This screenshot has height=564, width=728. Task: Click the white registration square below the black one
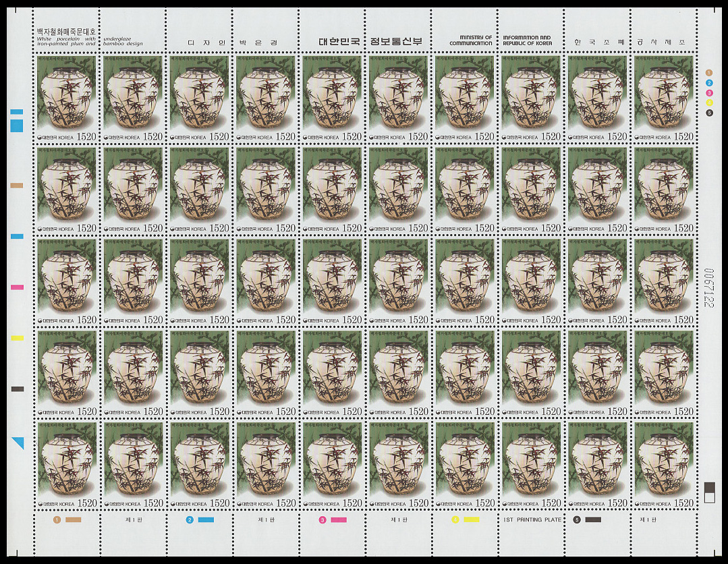(x=709, y=498)
